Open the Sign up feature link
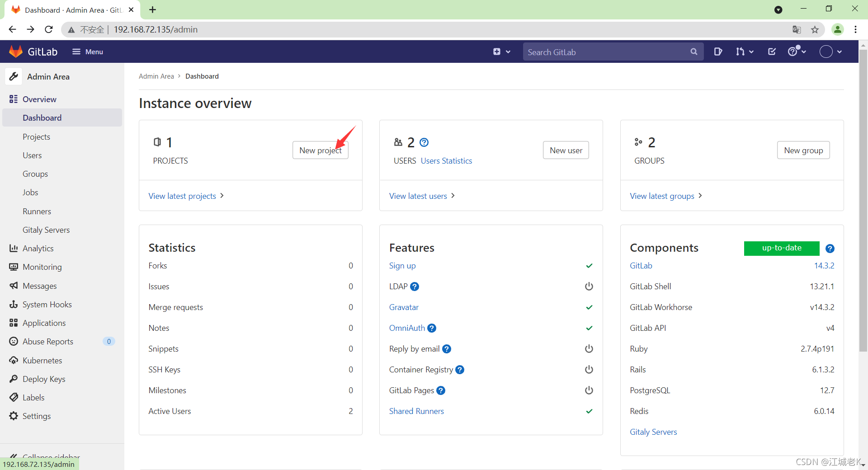 coord(402,265)
